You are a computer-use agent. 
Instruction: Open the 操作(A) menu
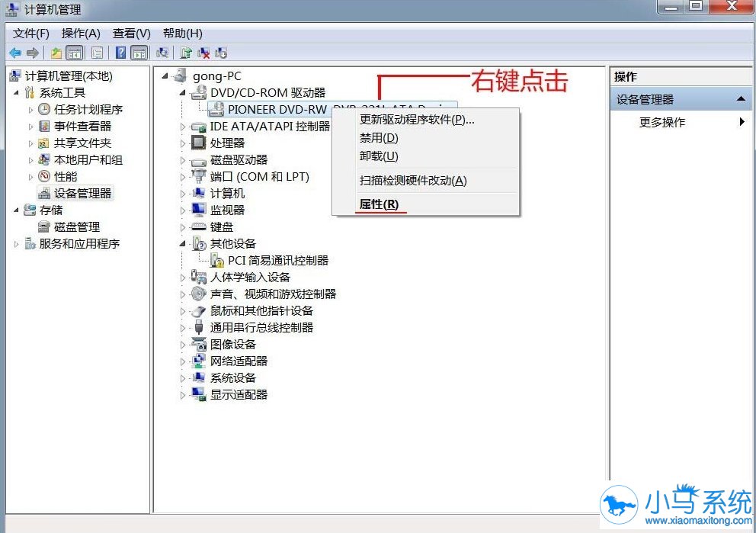coord(81,34)
